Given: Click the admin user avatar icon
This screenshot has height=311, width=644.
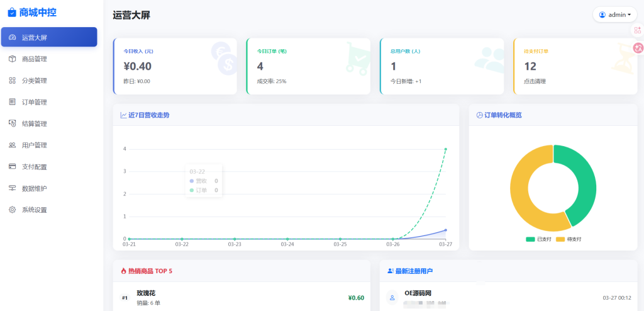Looking at the screenshot, I should click(x=602, y=15).
